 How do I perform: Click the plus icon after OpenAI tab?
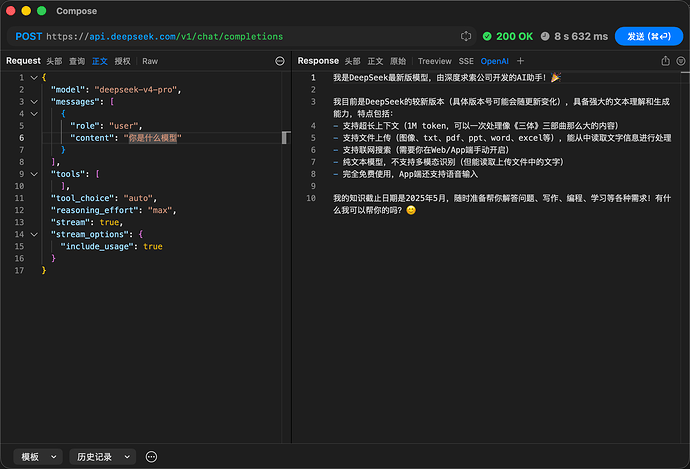520,61
